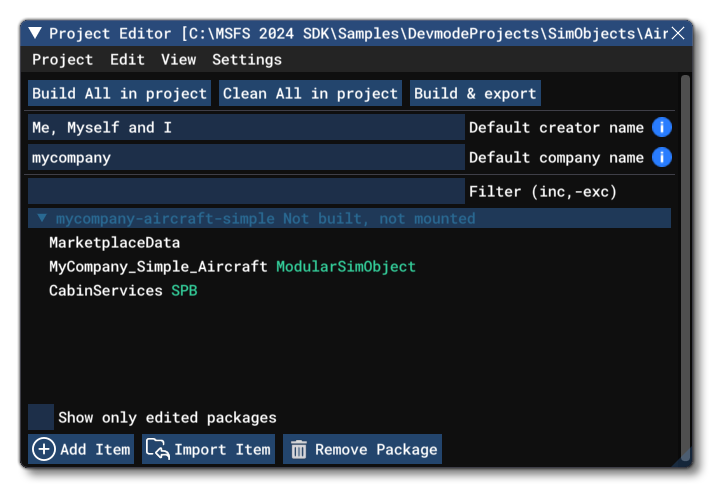Viewport: 713px width, 488px height.
Task: Click Build All in project button
Action: tap(119, 93)
